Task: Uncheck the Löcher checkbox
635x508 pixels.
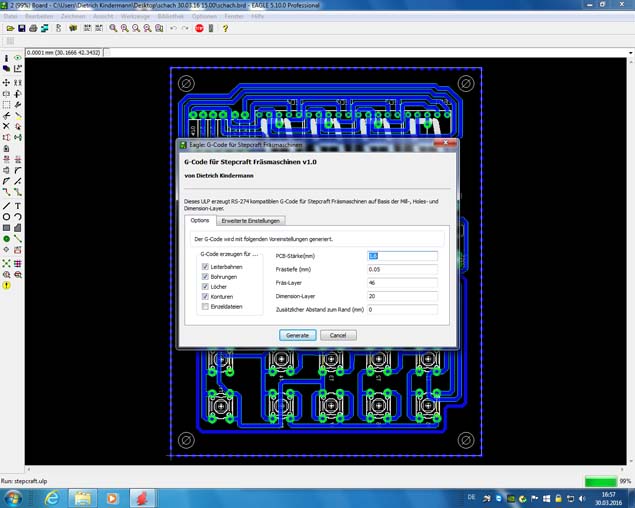Action: coord(205,286)
